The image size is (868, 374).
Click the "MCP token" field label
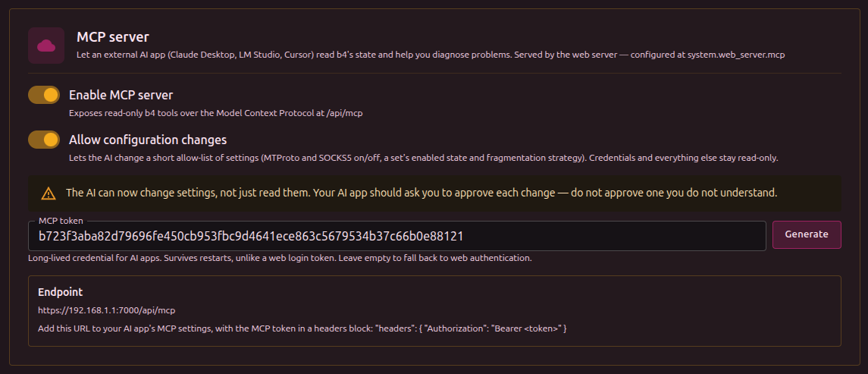pyautogui.click(x=61, y=221)
